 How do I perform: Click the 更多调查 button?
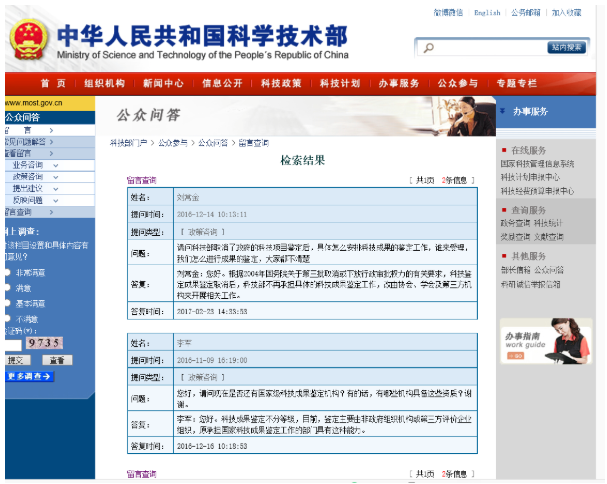(29, 376)
